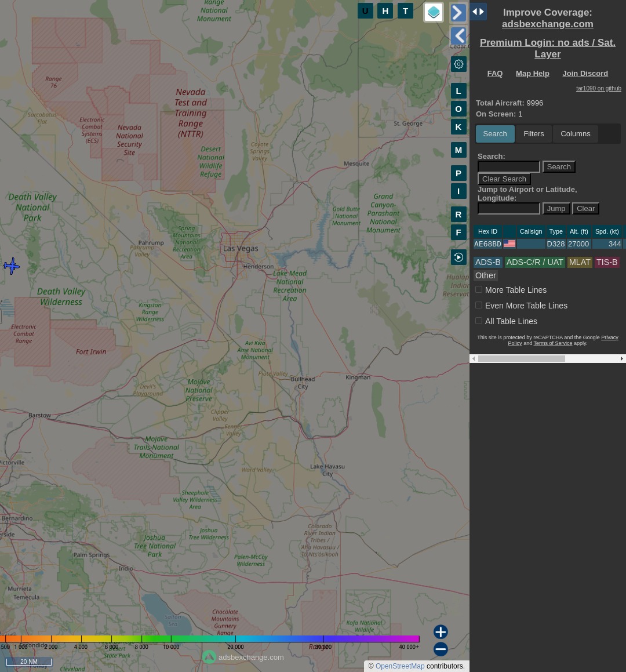Click the Search button

tap(559, 167)
